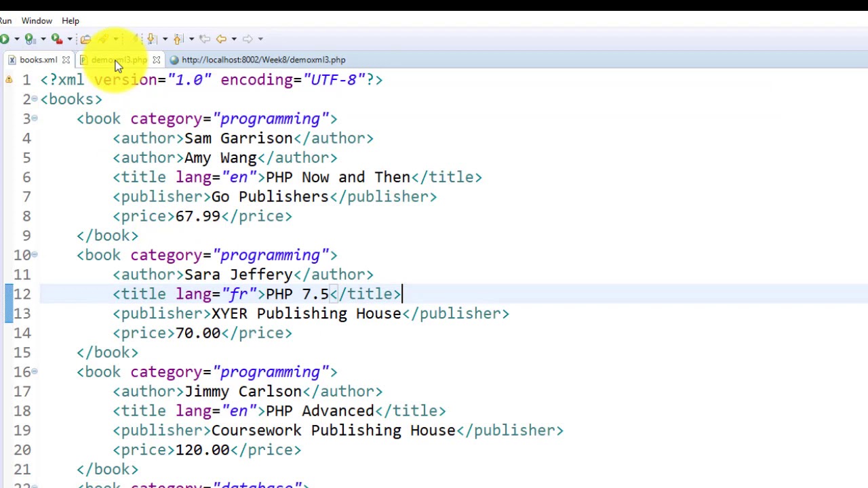Click the lang value "en" on line 18

(238, 411)
